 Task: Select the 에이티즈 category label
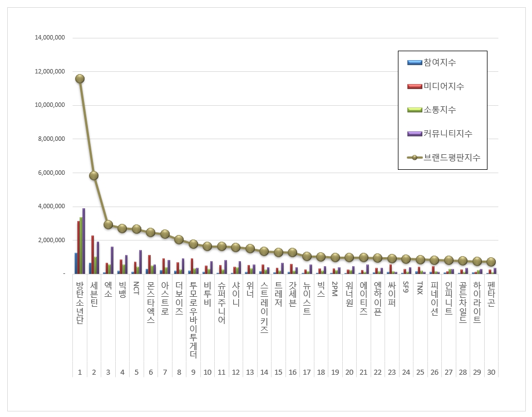coord(363,298)
